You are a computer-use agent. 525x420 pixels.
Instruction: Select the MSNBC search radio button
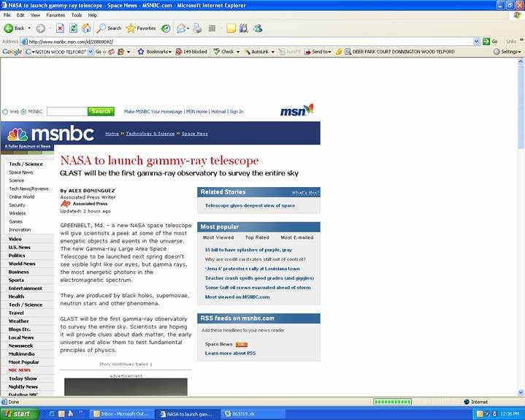pos(23,112)
